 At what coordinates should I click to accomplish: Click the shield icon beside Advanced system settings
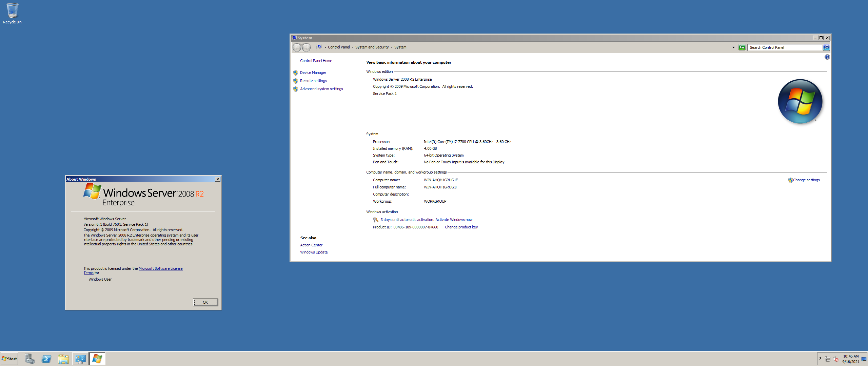pyautogui.click(x=296, y=89)
